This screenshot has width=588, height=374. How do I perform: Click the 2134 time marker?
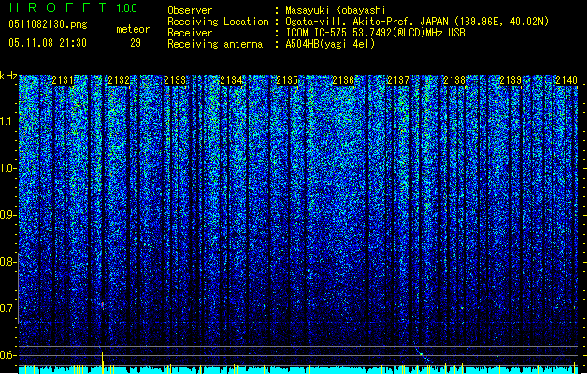[231, 80]
